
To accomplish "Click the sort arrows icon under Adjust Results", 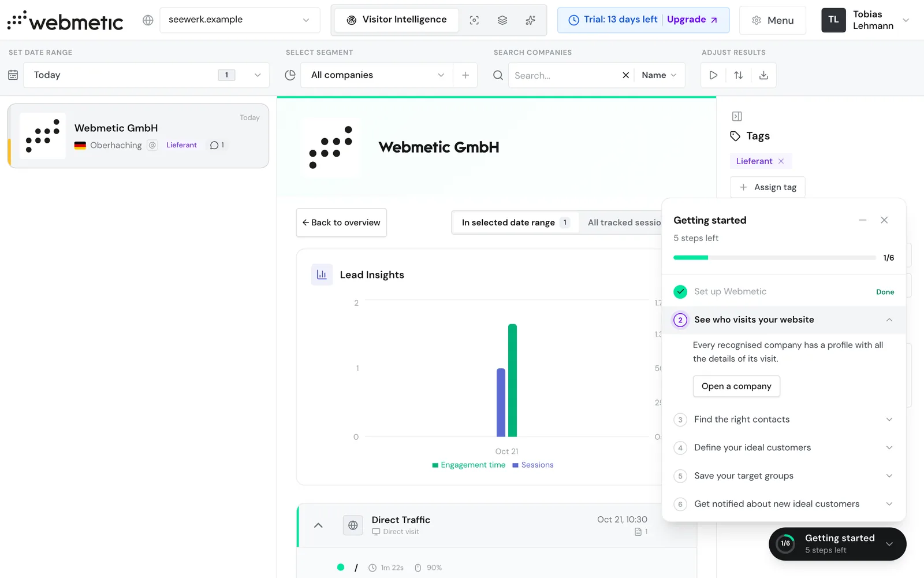I will [x=739, y=75].
